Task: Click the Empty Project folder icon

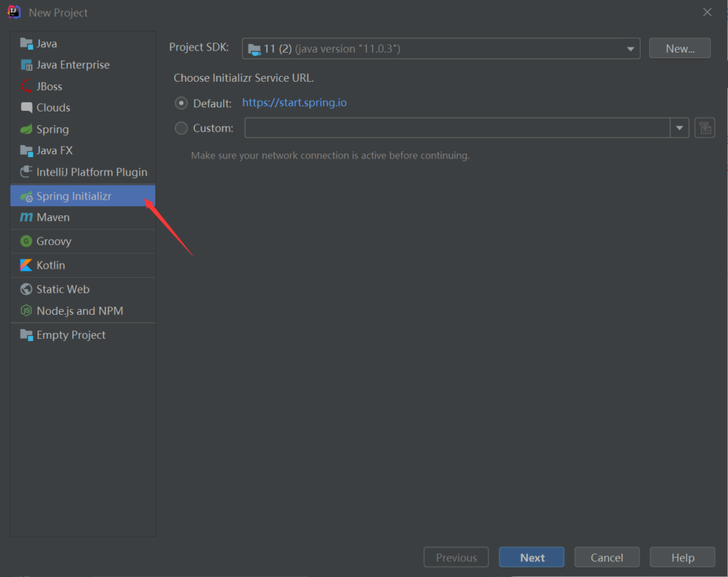Action: point(26,335)
